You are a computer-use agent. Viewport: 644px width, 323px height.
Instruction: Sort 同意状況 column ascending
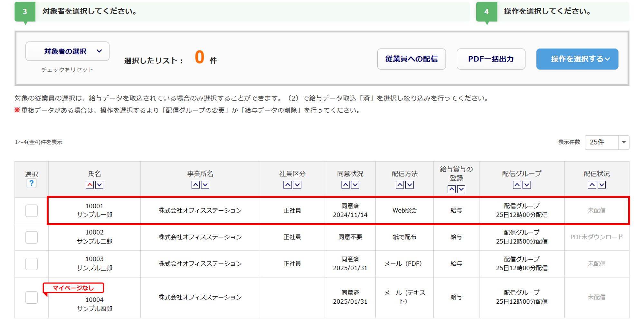(x=345, y=185)
